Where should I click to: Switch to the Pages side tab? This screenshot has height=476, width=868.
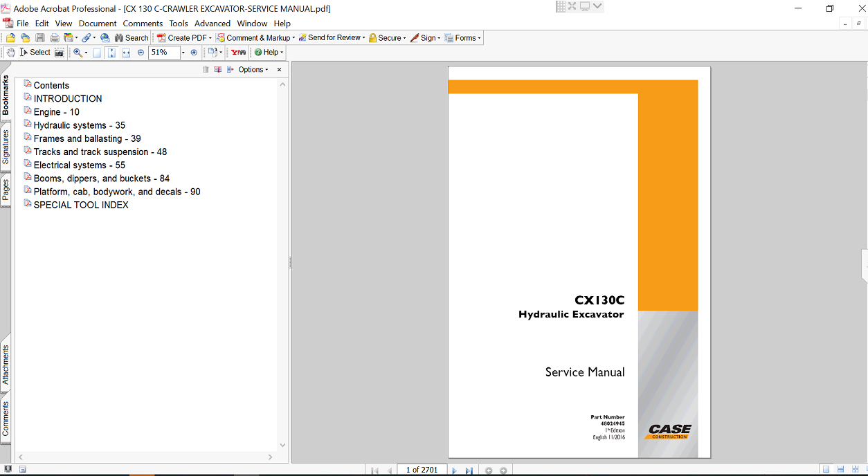pyautogui.click(x=6, y=190)
